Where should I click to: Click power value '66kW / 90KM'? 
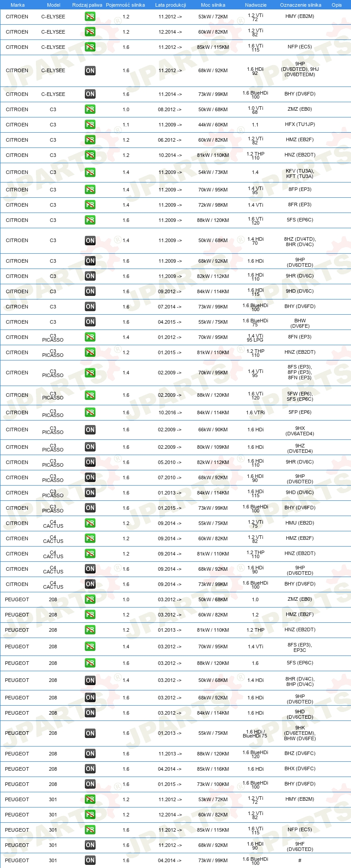213,430
